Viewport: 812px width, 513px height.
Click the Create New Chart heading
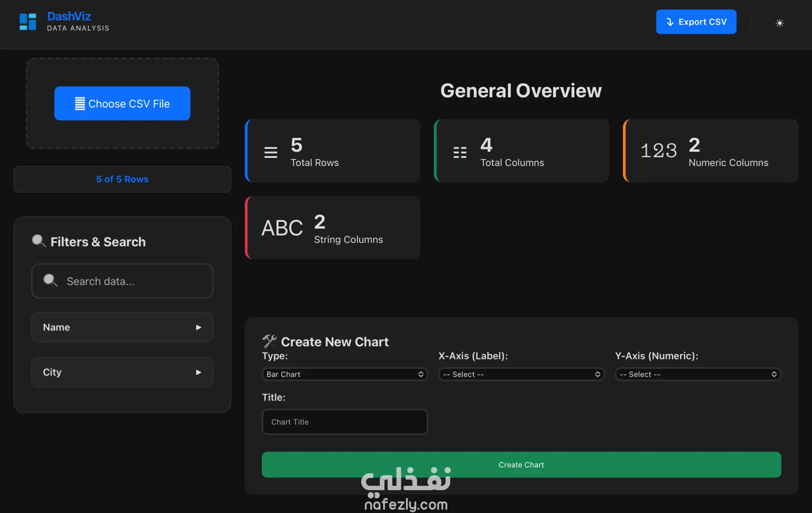[335, 342]
